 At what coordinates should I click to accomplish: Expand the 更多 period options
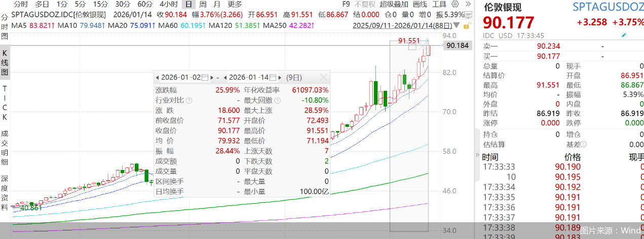[x=235, y=4]
